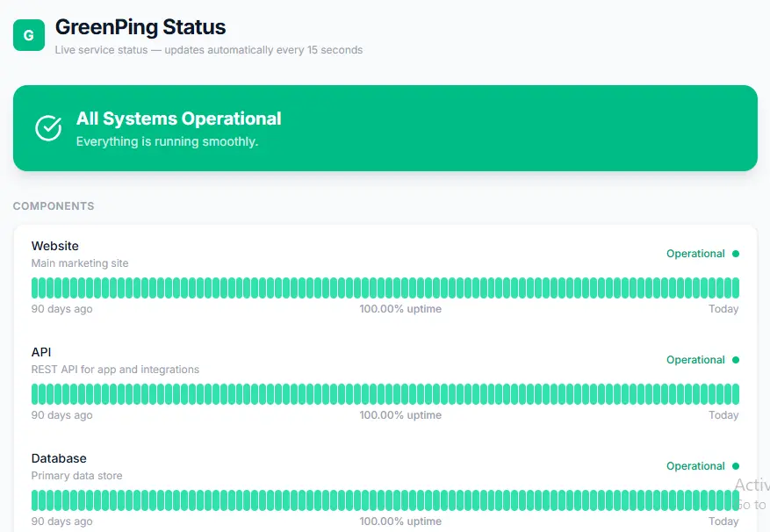Click Website's 100.00% uptime text
Image resolution: width=770 pixels, height=532 pixels.
point(400,309)
